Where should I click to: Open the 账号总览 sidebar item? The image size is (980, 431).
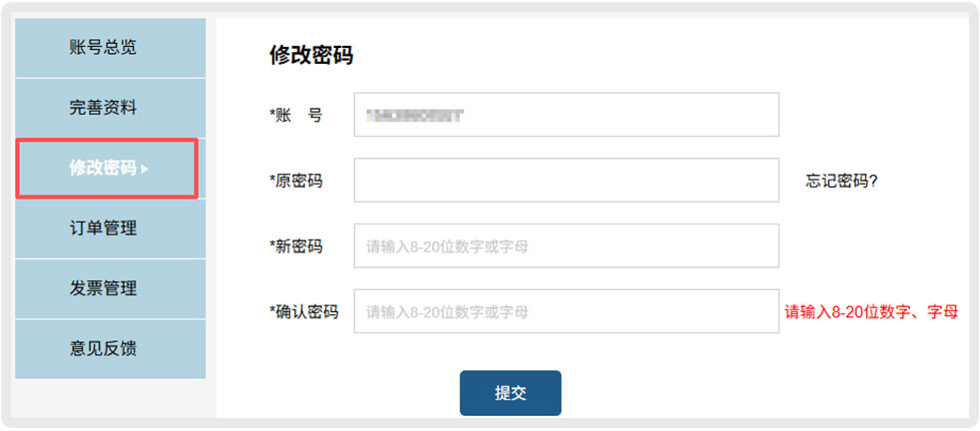pyautogui.click(x=103, y=47)
